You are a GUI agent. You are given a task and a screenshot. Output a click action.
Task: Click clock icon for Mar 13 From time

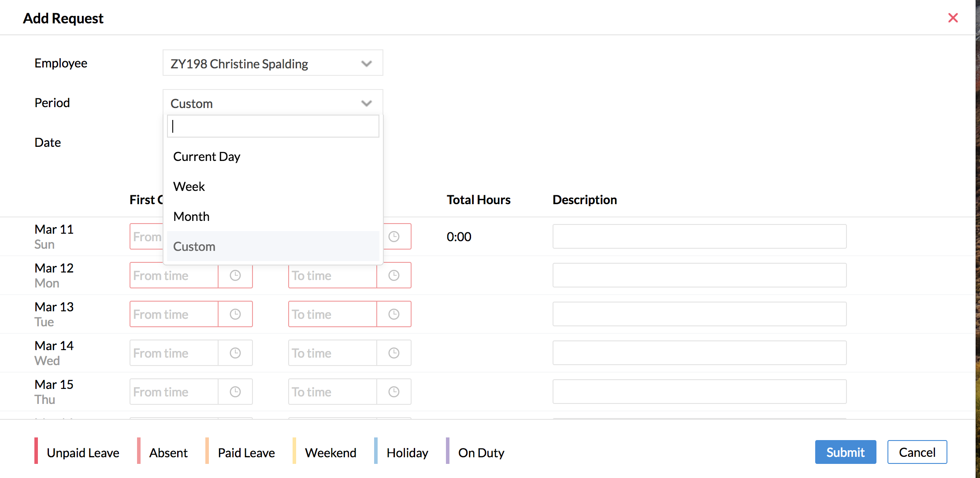pyautogui.click(x=235, y=314)
